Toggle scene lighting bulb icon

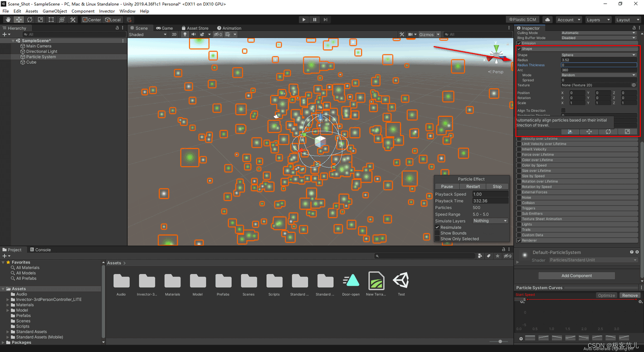[185, 34]
